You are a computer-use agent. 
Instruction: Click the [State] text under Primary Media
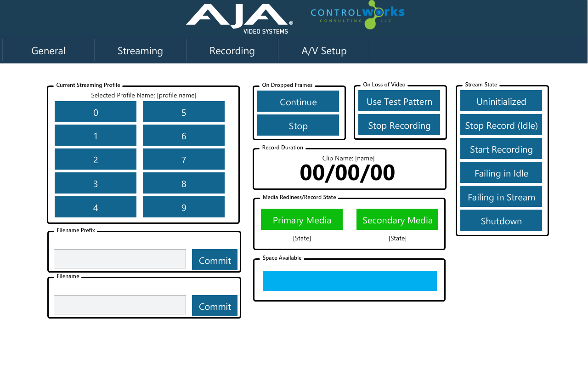[302, 238]
